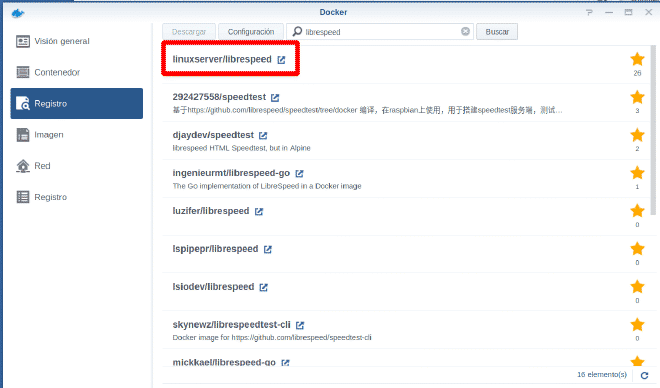Click star icon of djaydev/speedtest

[637, 135]
